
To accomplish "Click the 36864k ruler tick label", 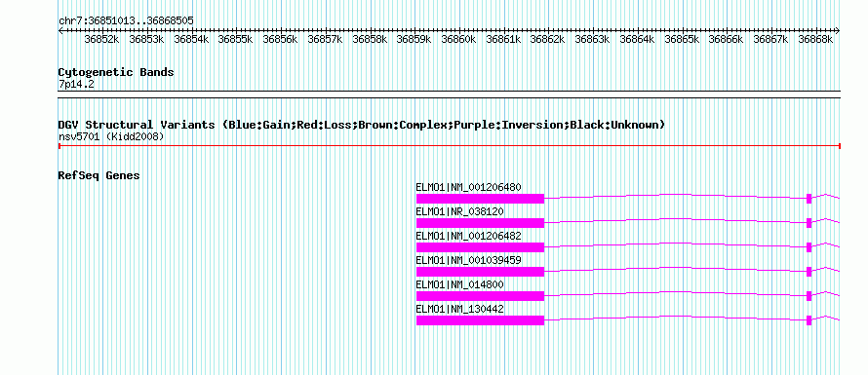I will [x=637, y=39].
